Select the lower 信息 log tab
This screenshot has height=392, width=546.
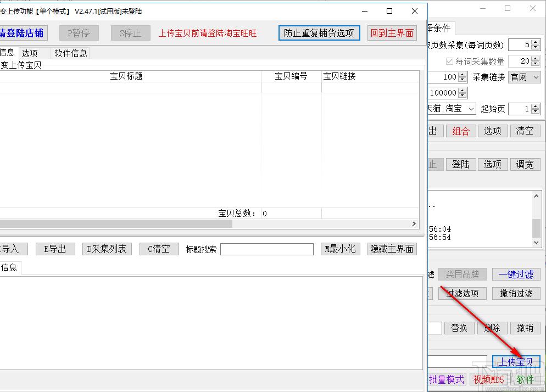9,267
